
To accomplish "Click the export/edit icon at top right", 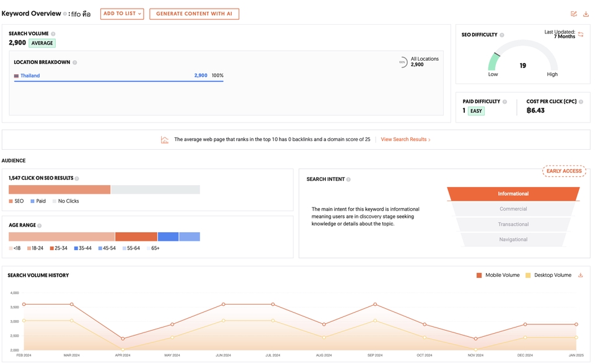I will click(x=574, y=14).
